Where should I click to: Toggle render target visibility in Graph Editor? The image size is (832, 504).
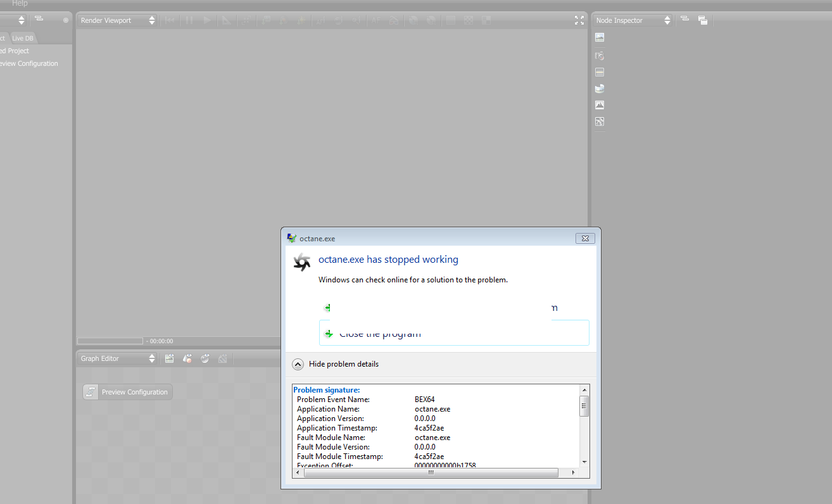(x=169, y=358)
